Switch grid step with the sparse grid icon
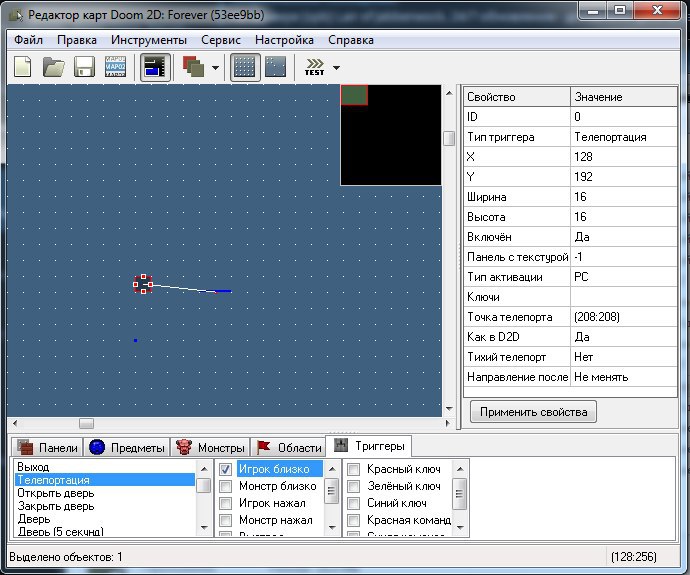The width and height of the screenshot is (690, 575). pos(276,67)
